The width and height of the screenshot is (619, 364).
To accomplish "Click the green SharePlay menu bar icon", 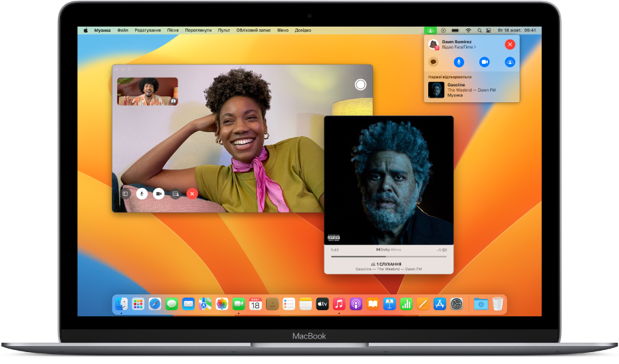I will (430, 31).
